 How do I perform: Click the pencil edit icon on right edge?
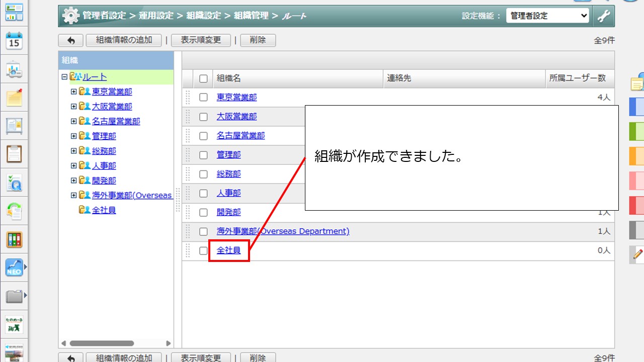pos(637,254)
